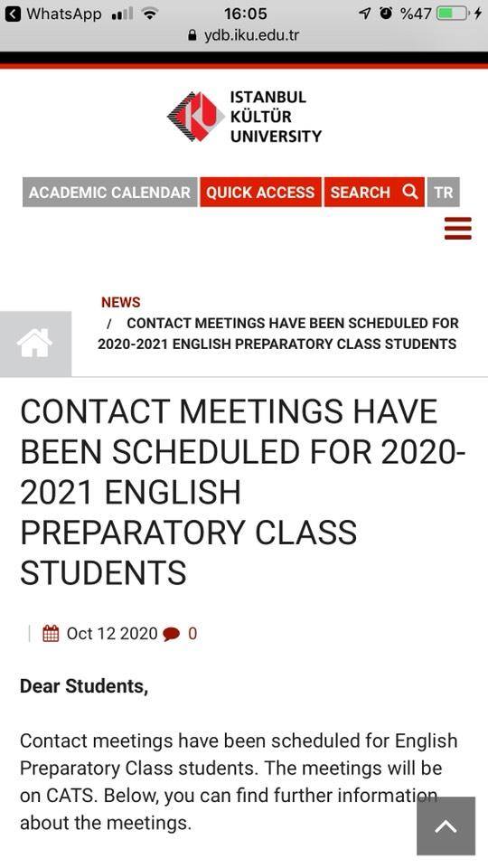Expand the Quick Access menu
Viewport: 488px width, 868px height.
tap(260, 192)
